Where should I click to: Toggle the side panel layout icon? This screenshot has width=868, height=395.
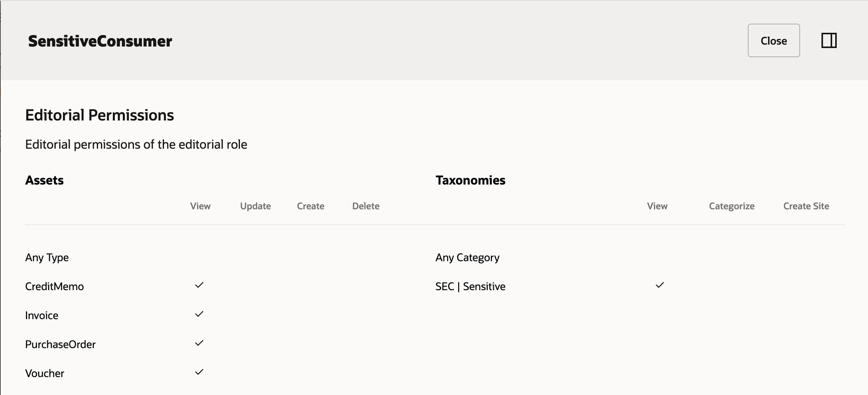829,40
